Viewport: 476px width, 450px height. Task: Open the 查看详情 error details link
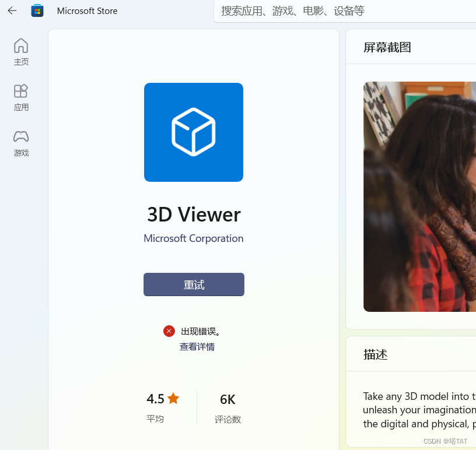197,346
